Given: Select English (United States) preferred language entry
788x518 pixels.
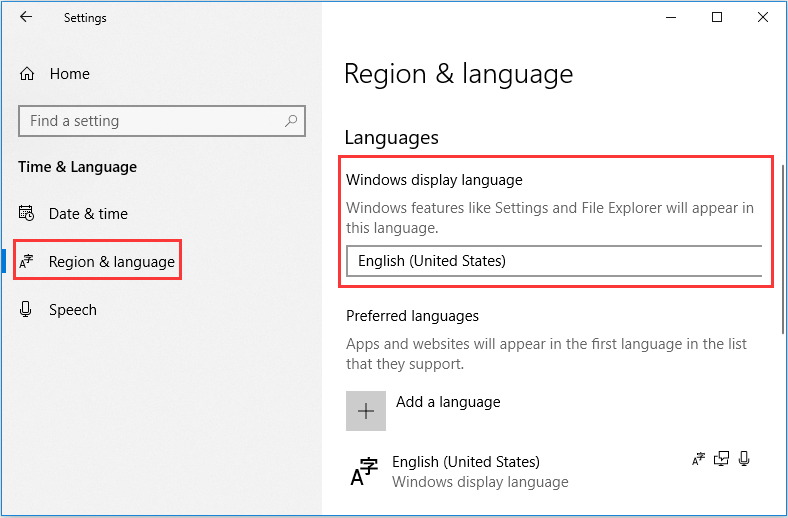Looking at the screenshot, I should 550,471.
